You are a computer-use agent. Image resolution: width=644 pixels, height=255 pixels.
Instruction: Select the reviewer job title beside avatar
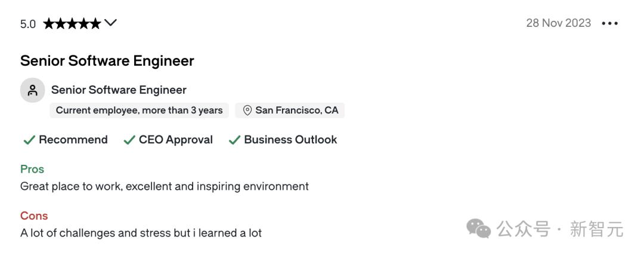coord(119,90)
